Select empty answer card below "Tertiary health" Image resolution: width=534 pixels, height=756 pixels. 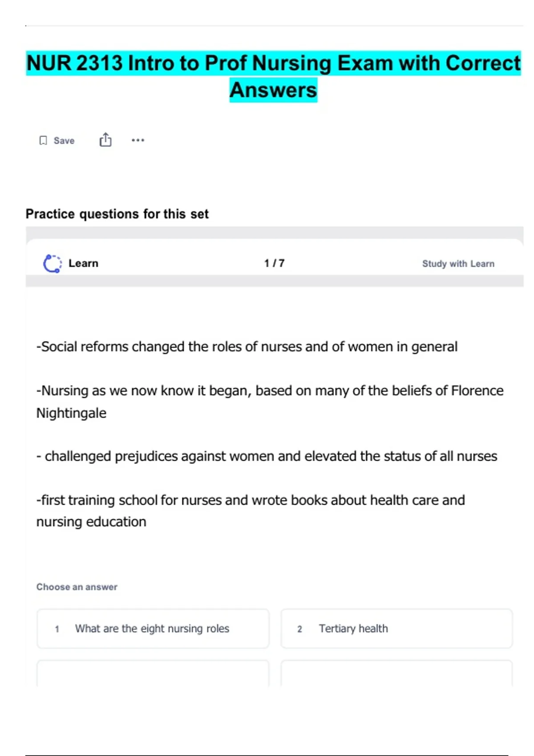(396, 673)
